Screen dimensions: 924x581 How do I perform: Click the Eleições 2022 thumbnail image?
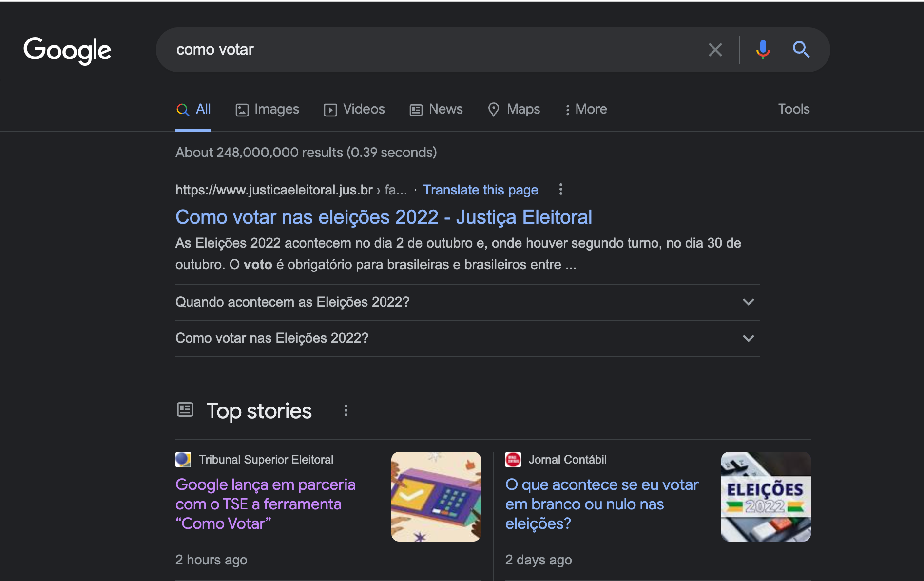(766, 497)
